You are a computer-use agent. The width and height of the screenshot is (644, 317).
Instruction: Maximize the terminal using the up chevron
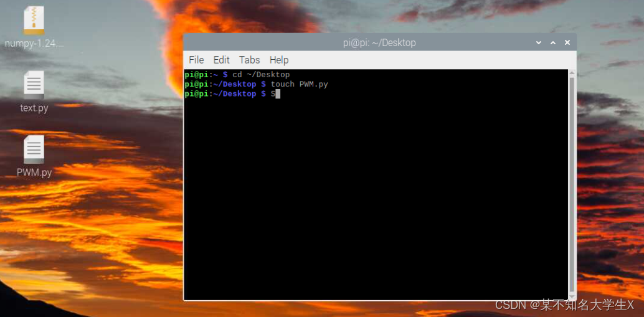pyautogui.click(x=553, y=43)
